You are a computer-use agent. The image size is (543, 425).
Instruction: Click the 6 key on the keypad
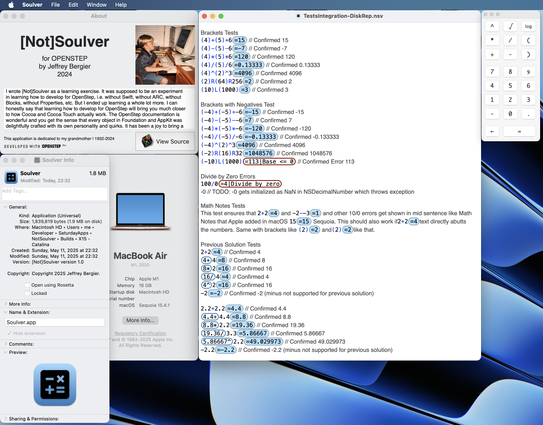click(528, 86)
